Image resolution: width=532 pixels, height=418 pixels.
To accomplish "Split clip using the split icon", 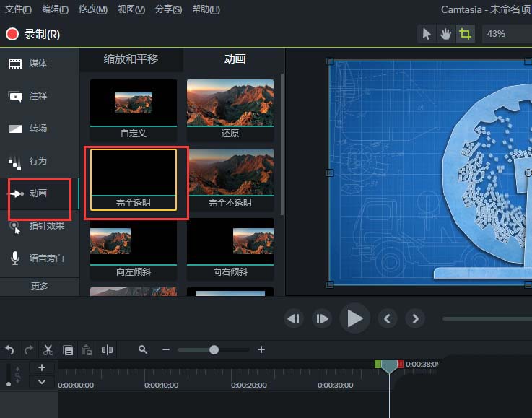I will pyautogui.click(x=108, y=350).
